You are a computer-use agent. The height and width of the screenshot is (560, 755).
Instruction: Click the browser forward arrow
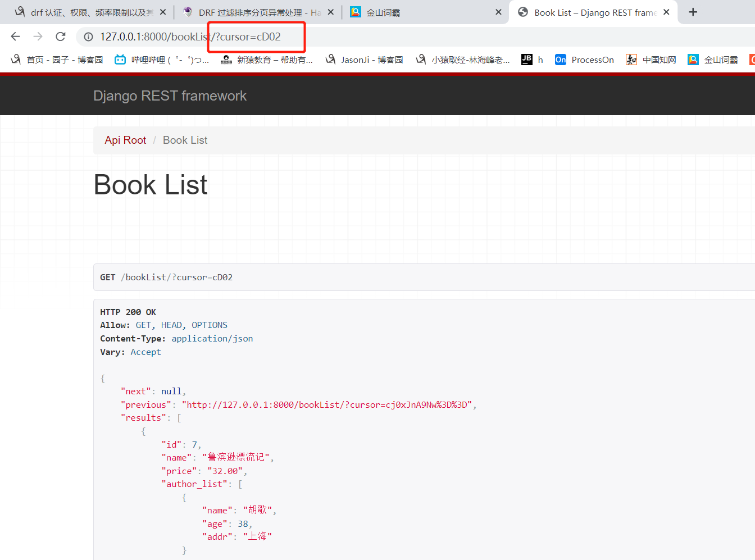click(38, 37)
